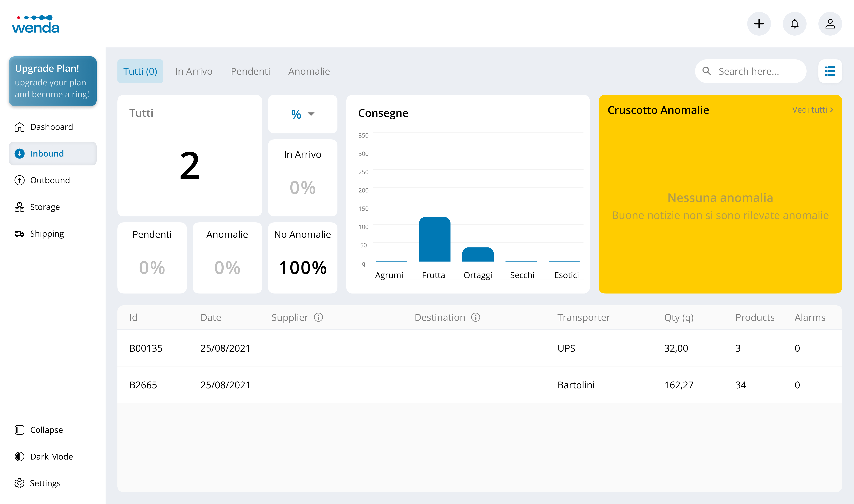Select row id B00135

pyautogui.click(x=146, y=348)
